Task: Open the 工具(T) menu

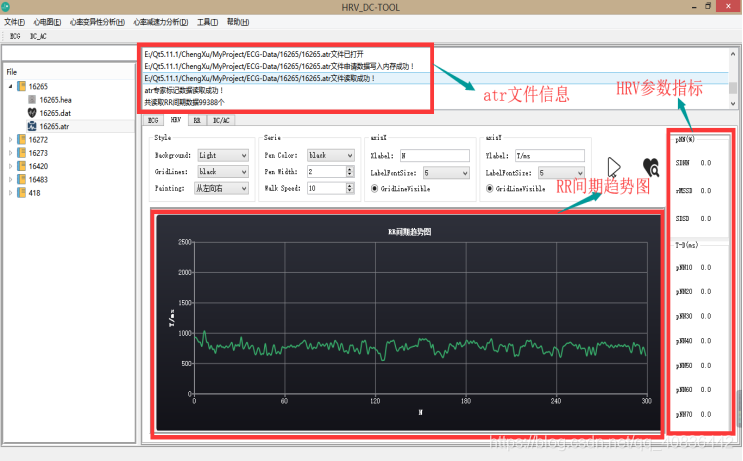Action: [208, 22]
